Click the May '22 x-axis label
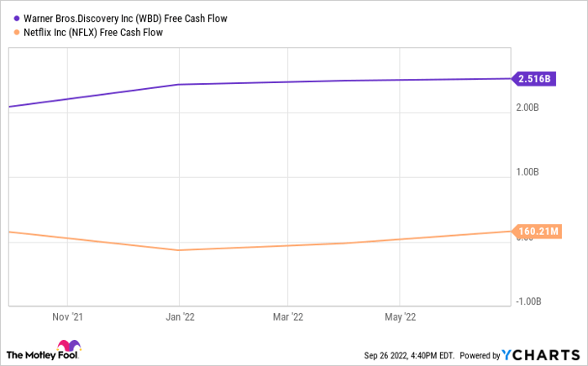This screenshot has width=588, height=366. pos(400,317)
